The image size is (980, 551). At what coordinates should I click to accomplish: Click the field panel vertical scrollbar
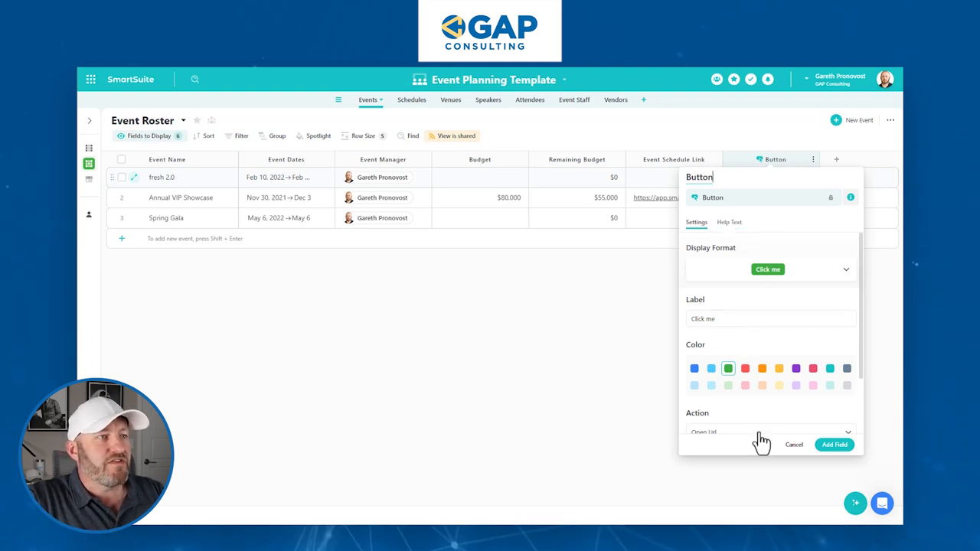click(x=861, y=305)
